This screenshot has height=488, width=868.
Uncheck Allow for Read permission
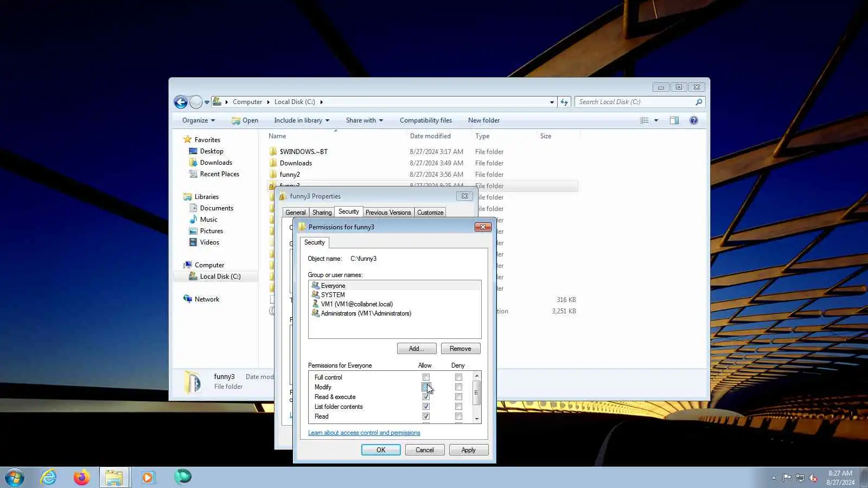(x=426, y=416)
